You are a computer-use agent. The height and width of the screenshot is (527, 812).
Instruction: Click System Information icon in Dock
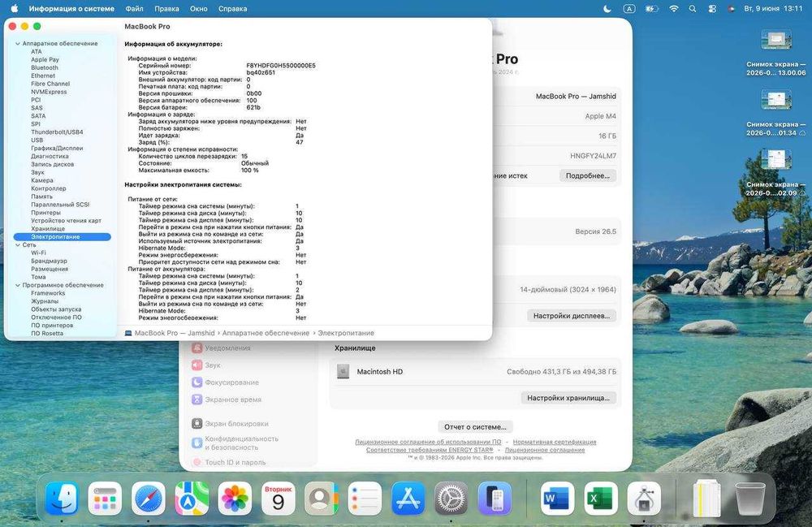click(644, 499)
